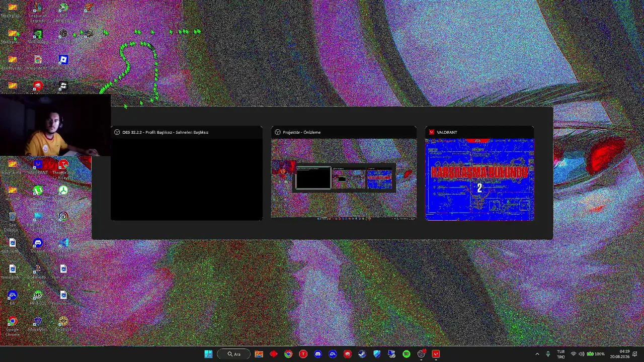The width and height of the screenshot is (644, 362).
Task: Launch Deadlock from the desktop
Action: point(63,324)
